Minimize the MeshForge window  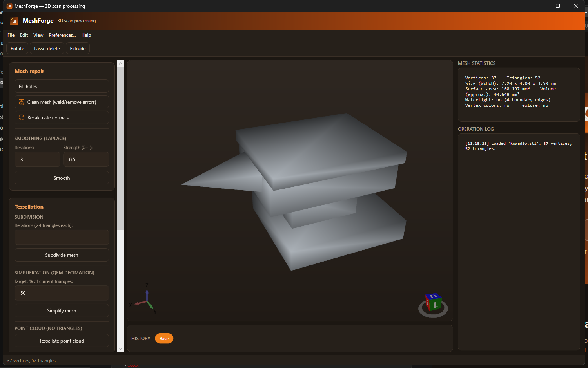pyautogui.click(x=540, y=6)
